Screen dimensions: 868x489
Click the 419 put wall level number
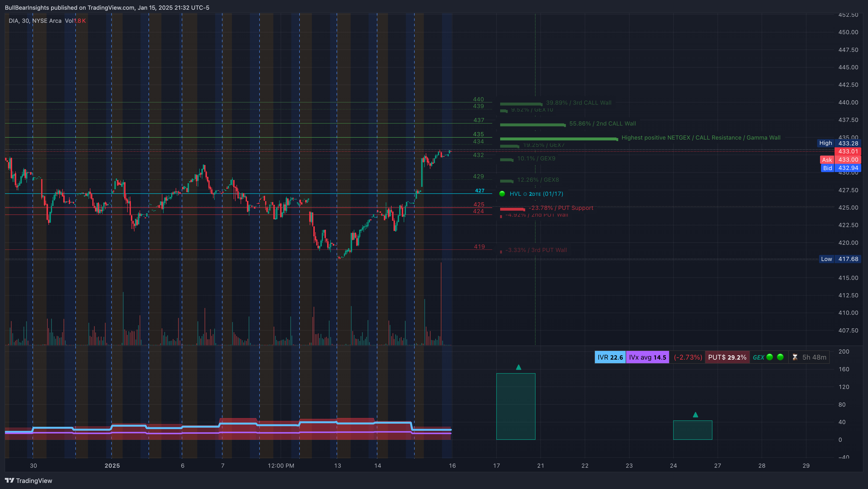click(479, 247)
